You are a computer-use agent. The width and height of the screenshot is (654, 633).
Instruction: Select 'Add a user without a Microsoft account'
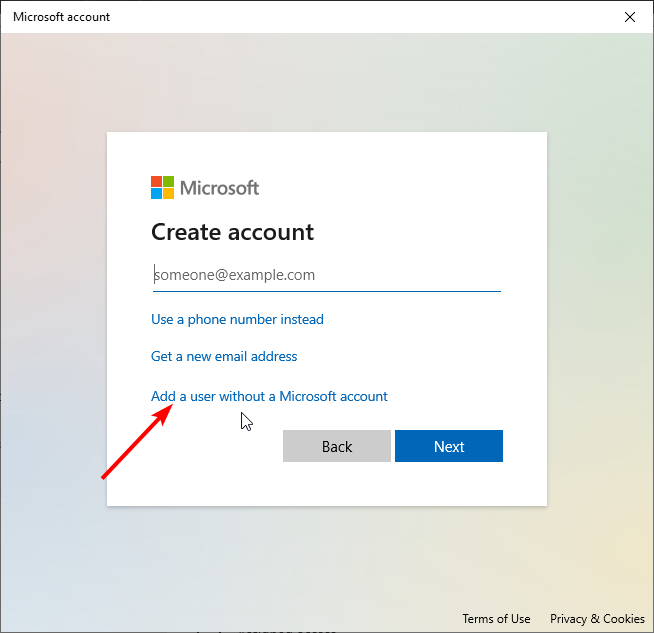[269, 396]
